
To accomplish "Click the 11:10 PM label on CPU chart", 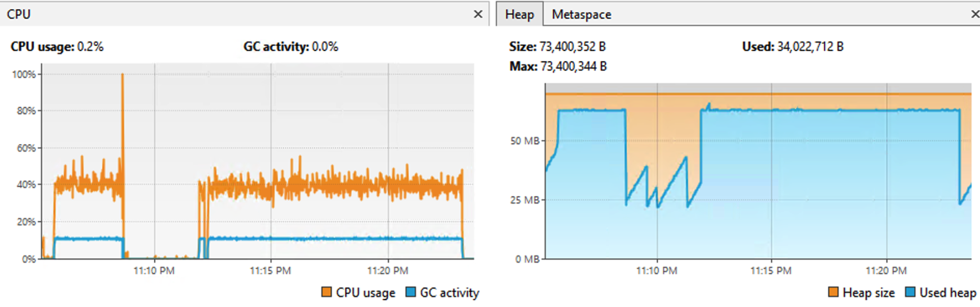I will click(x=154, y=270).
